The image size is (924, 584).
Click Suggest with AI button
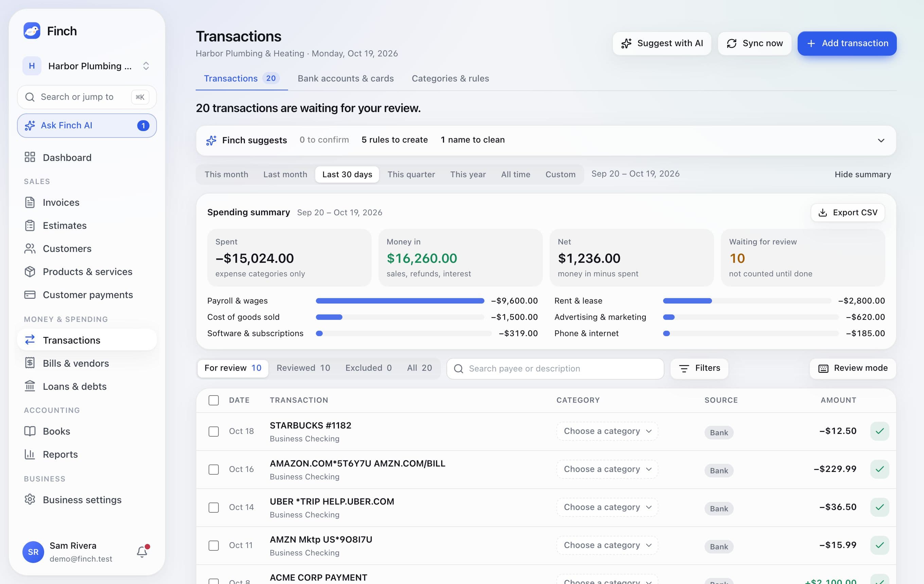point(662,43)
